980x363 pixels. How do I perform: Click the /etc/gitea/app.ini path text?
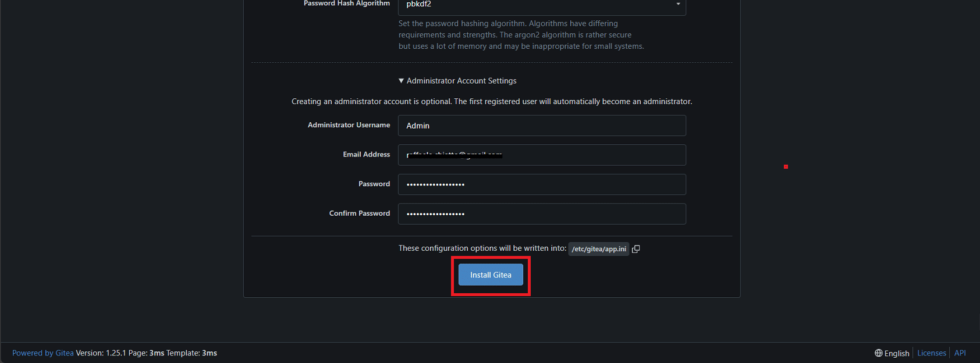click(x=598, y=249)
